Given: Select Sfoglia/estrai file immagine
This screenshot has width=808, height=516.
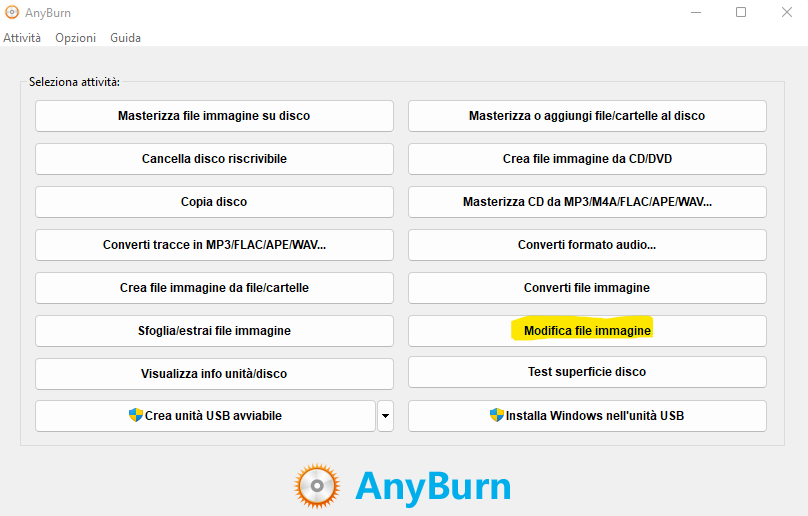Looking at the screenshot, I should pos(214,331).
